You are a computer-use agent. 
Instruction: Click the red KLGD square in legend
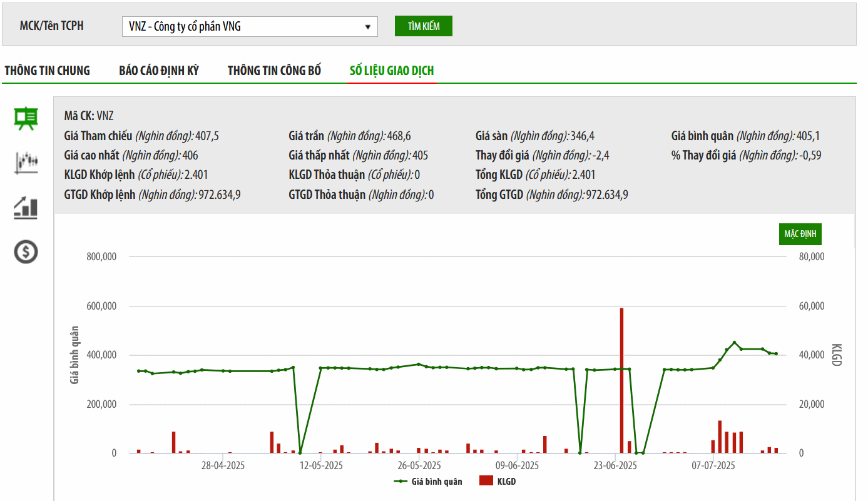(x=486, y=481)
